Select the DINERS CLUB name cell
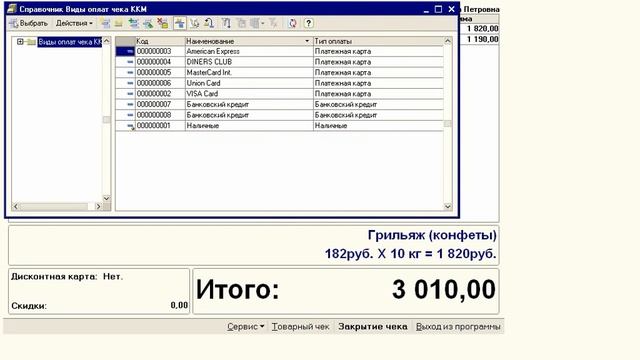 (249, 62)
